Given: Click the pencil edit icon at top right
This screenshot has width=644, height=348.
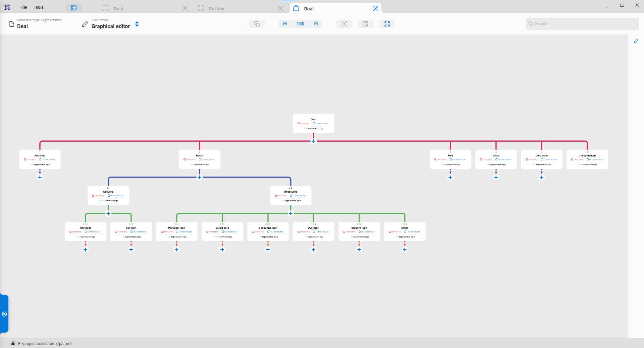Looking at the screenshot, I should coord(636,41).
